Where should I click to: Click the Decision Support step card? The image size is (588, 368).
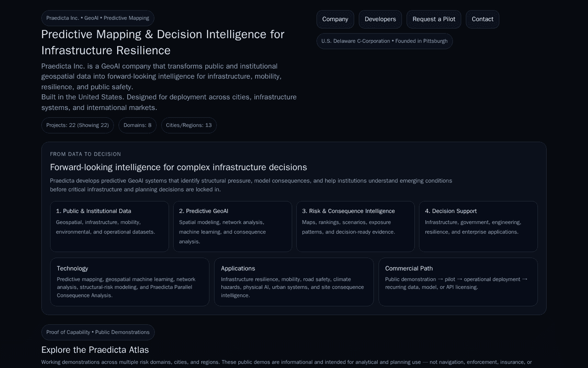tap(478, 226)
